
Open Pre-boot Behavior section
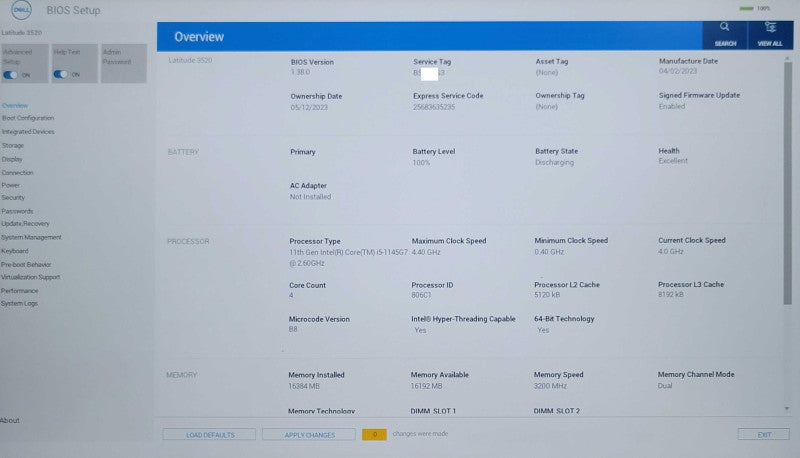coord(26,265)
